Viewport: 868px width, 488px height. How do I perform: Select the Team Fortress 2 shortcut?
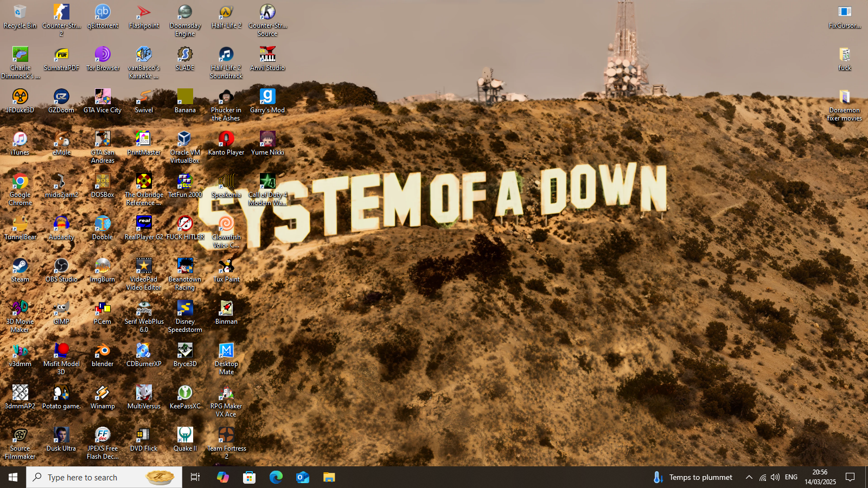pos(226,444)
